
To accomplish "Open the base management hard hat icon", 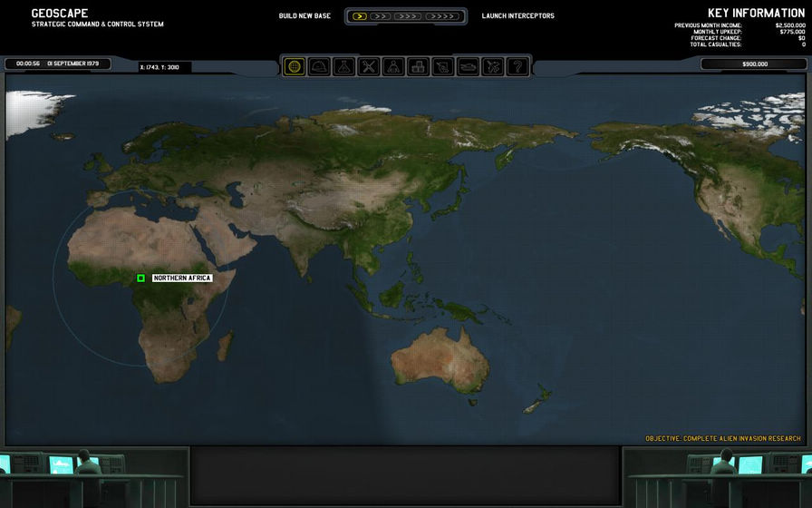I will pos(319,66).
